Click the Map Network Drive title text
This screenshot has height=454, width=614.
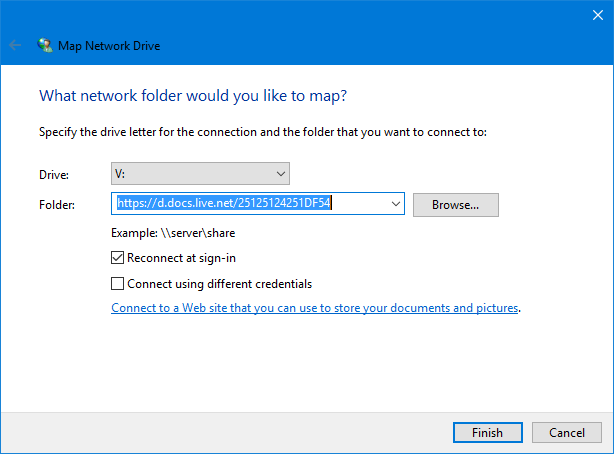(109, 46)
